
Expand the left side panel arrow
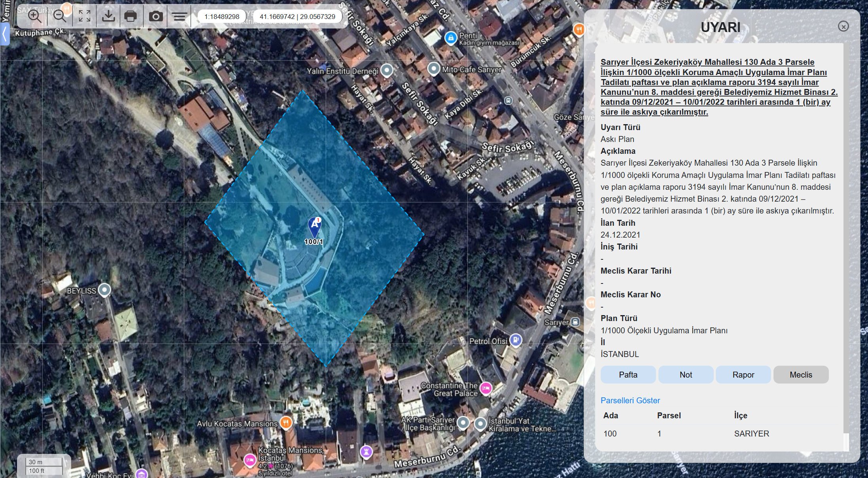click(x=4, y=34)
